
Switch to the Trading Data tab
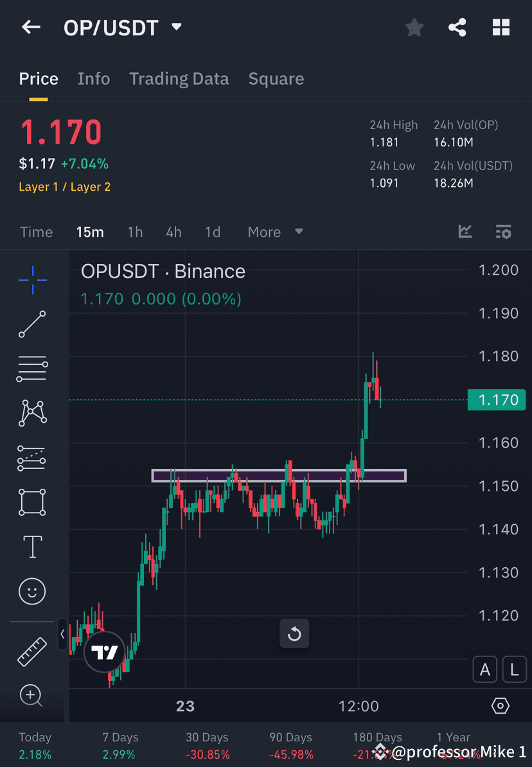pyautogui.click(x=179, y=78)
